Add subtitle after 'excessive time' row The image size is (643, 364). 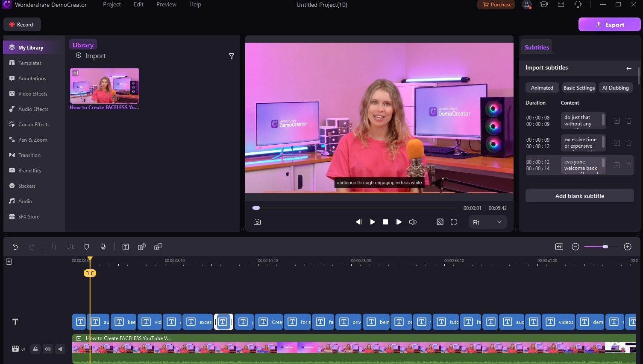[x=617, y=143]
